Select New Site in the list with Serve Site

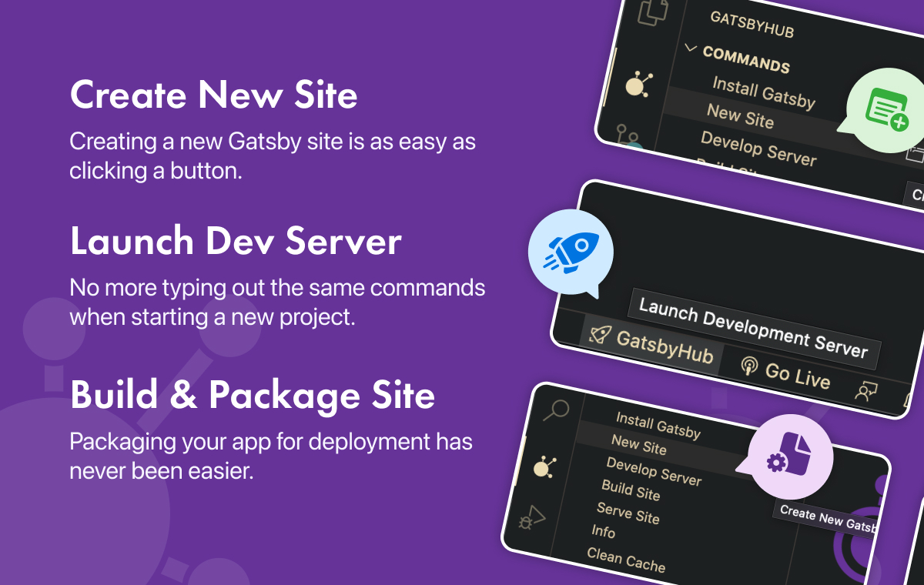(638, 445)
